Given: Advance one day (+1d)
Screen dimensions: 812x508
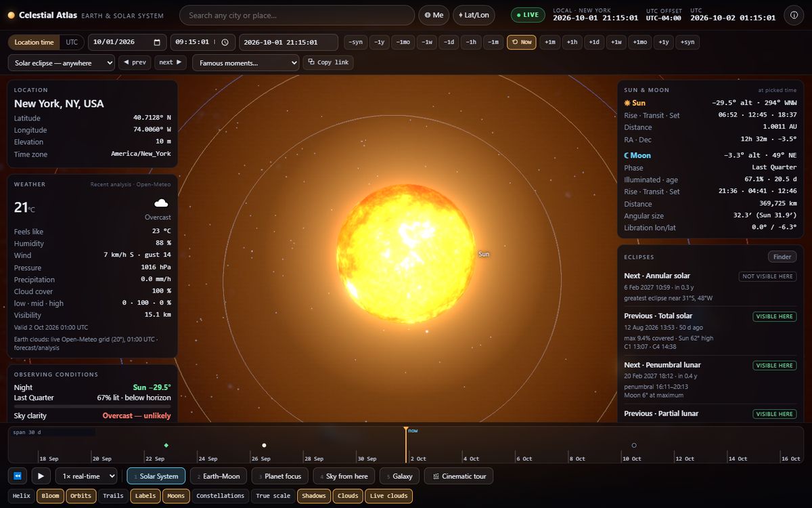Looking at the screenshot, I should point(594,42).
